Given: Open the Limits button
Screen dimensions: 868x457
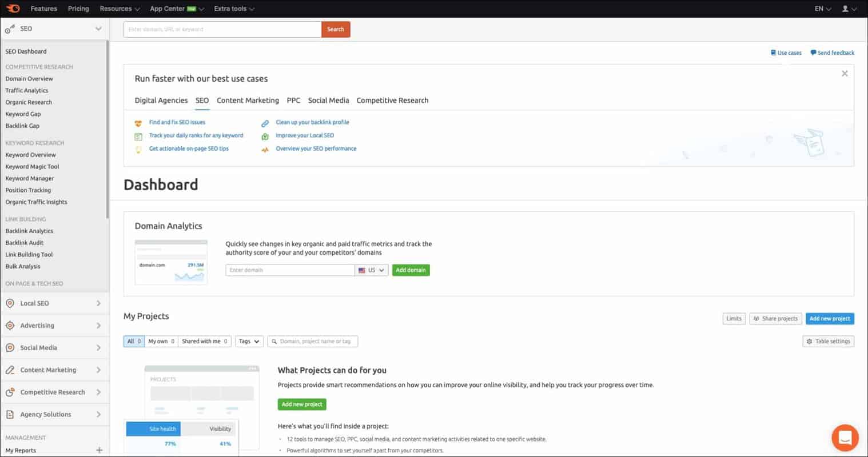Looking at the screenshot, I should click(x=734, y=319).
